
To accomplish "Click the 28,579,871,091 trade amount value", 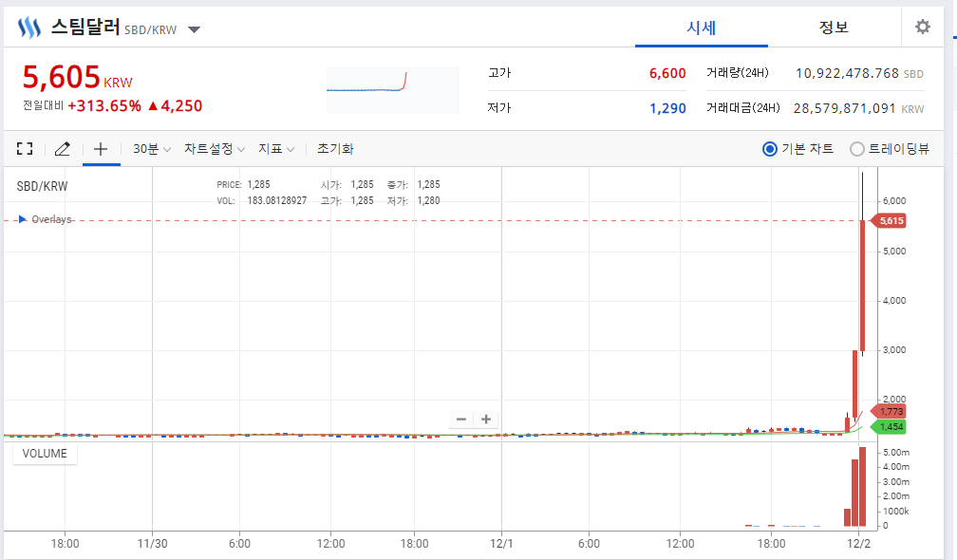I will pyautogui.click(x=844, y=108).
